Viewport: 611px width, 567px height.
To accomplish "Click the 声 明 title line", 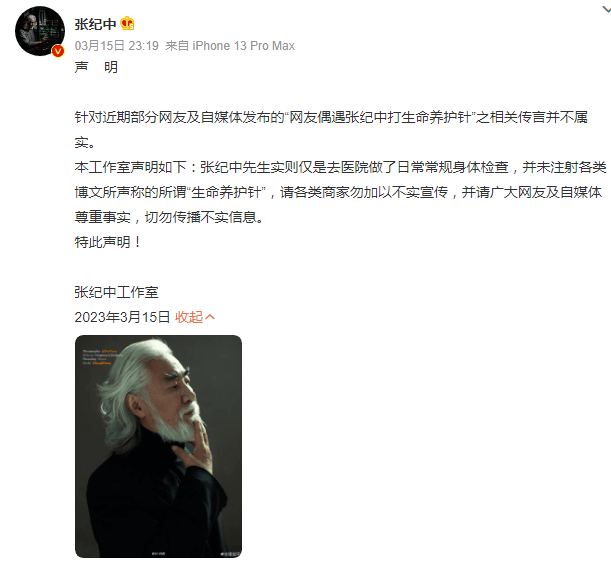I will 96,67.
